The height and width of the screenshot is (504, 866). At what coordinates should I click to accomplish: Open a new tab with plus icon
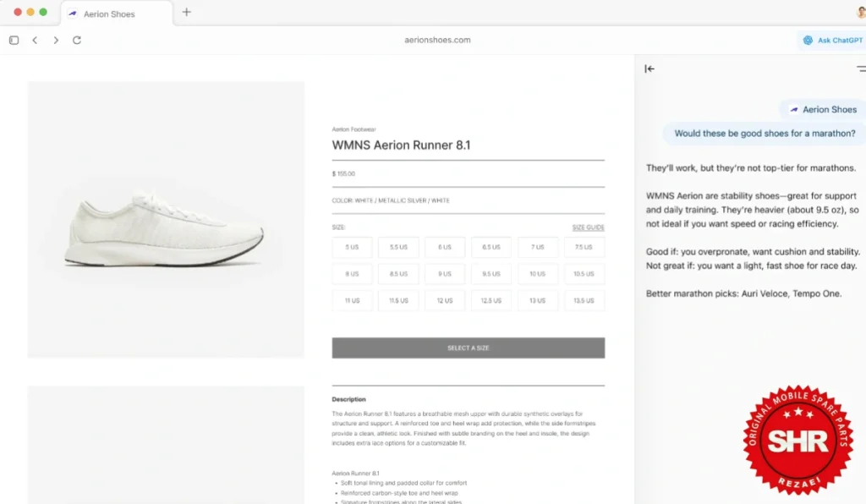pos(187,12)
